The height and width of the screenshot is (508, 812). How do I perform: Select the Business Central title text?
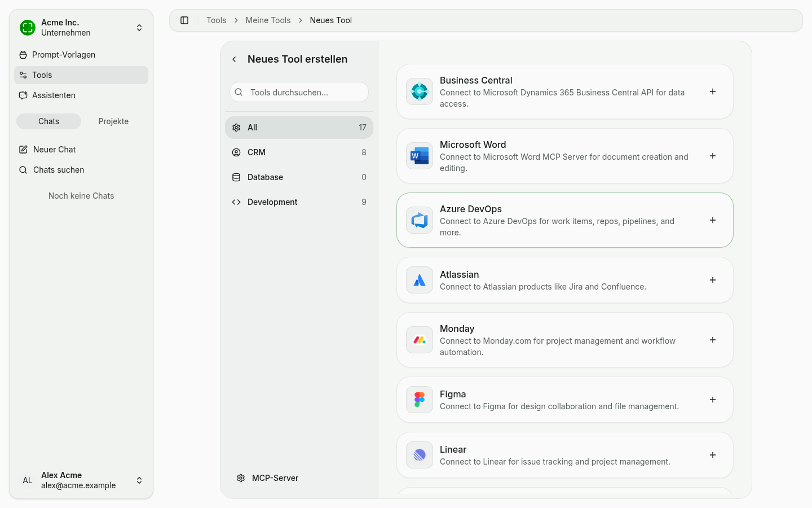click(476, 80)
